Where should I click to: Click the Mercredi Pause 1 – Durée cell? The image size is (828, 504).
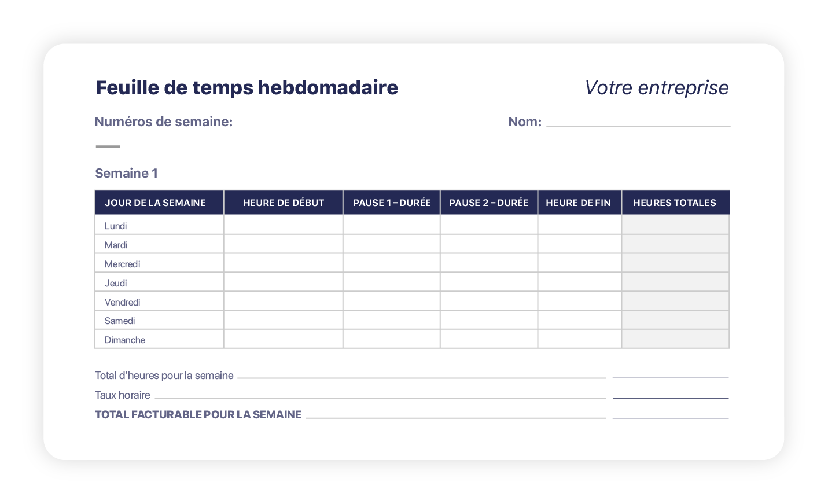(391, 263)
